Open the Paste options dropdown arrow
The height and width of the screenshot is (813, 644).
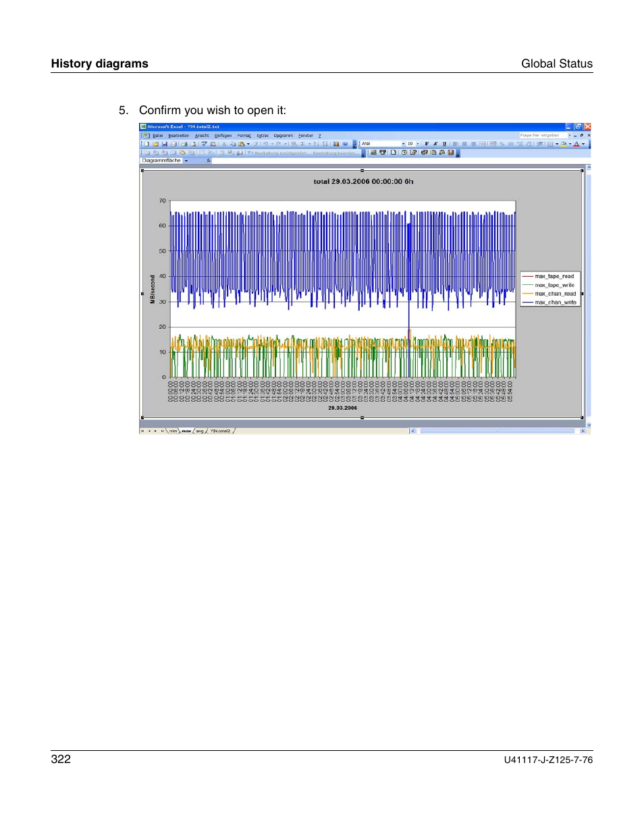pyautogui.click(x=248, y=144)
